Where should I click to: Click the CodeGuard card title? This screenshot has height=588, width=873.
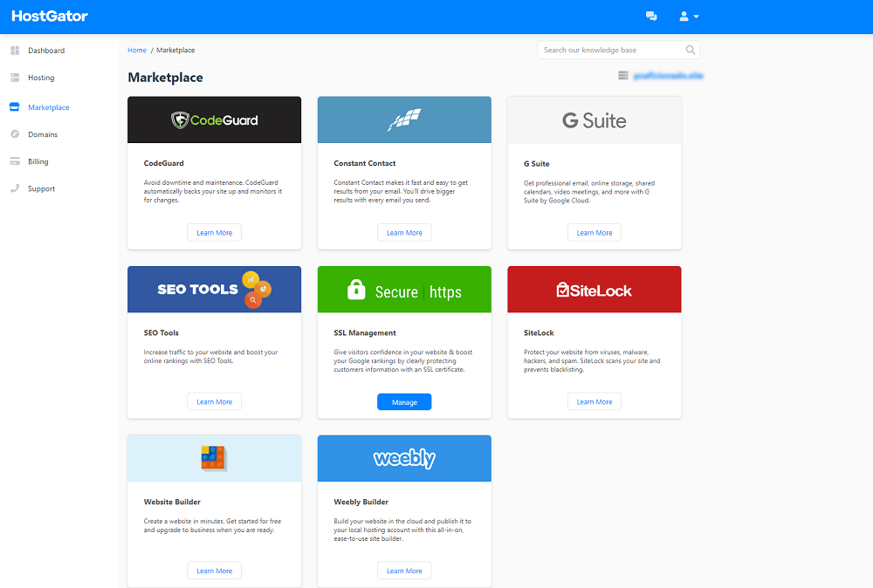(x=164, y=163)
